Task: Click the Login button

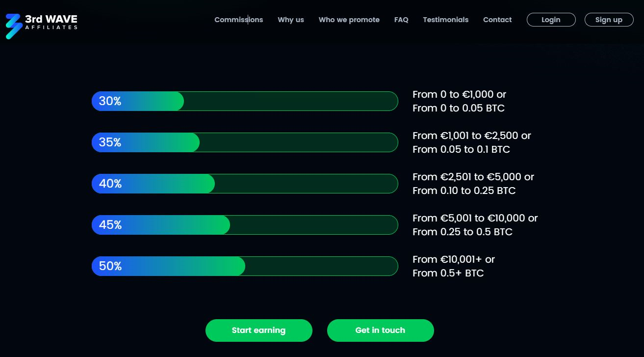Action: point(551,20)
